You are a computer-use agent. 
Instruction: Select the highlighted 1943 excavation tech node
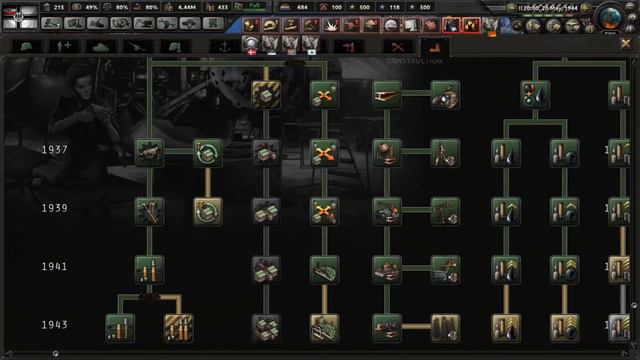coord(445,328)
